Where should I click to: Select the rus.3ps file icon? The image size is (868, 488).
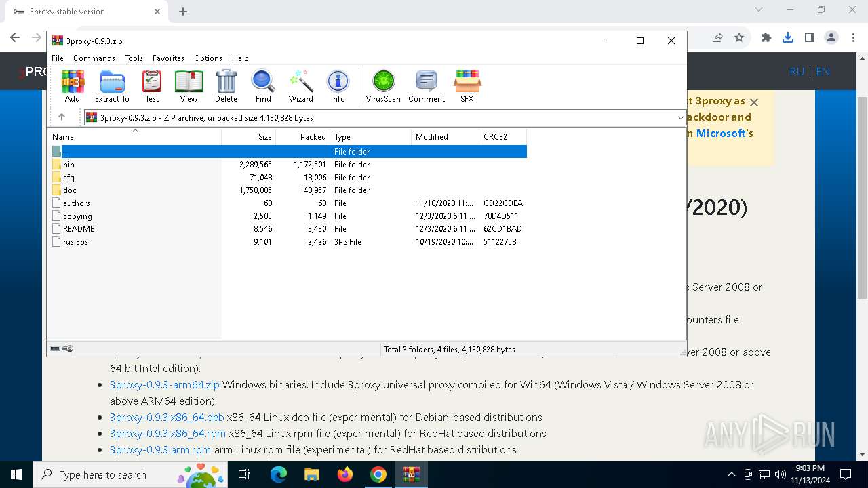pos(57,242)
